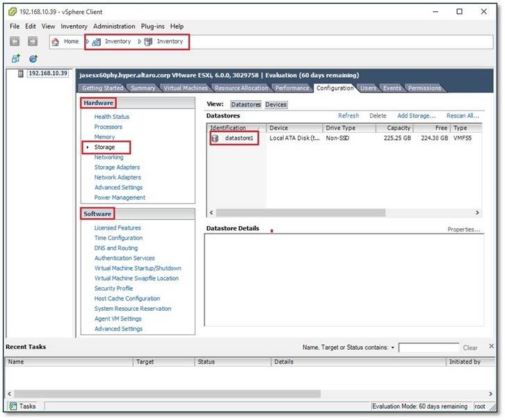The width and height of the screenshot is (505, 420).
Task: Open the Agent VM Settings link
Action: (118, 319)
